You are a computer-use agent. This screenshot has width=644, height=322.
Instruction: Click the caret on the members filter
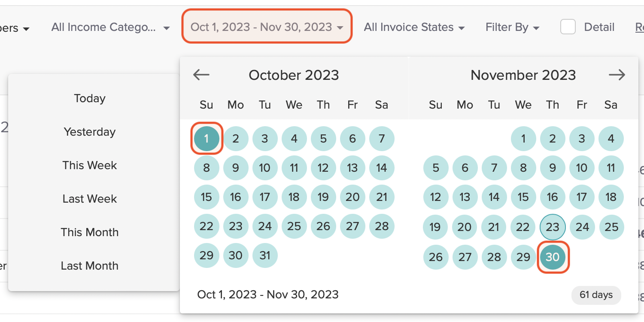[27, 27]
